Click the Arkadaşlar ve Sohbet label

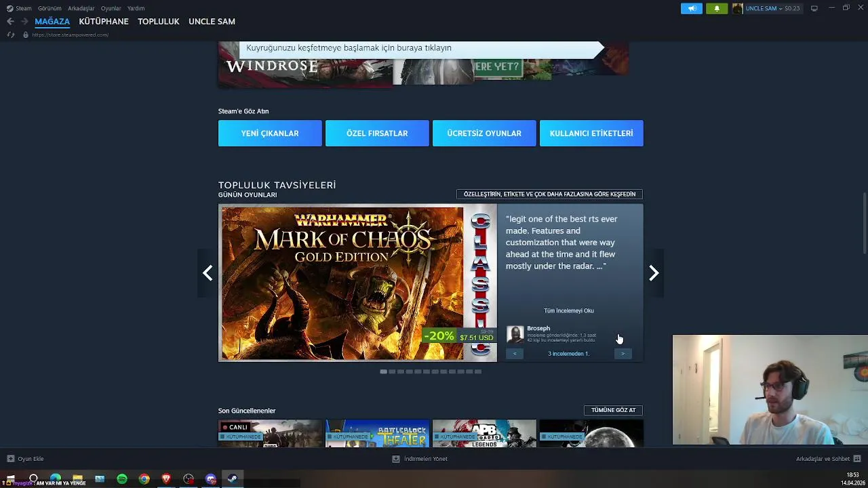pyautogui.click(x=823, y=459)
